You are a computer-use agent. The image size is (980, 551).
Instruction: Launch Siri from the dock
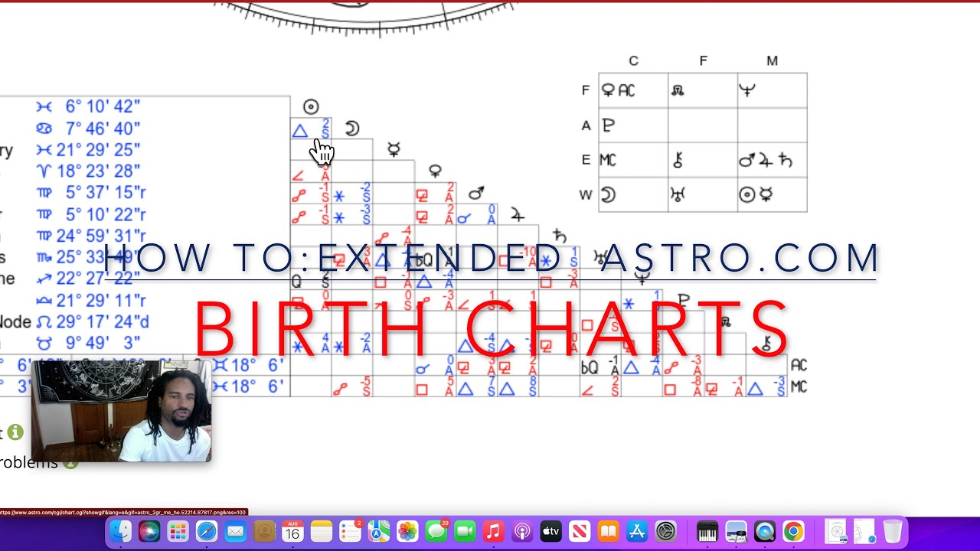pos(149,531)
